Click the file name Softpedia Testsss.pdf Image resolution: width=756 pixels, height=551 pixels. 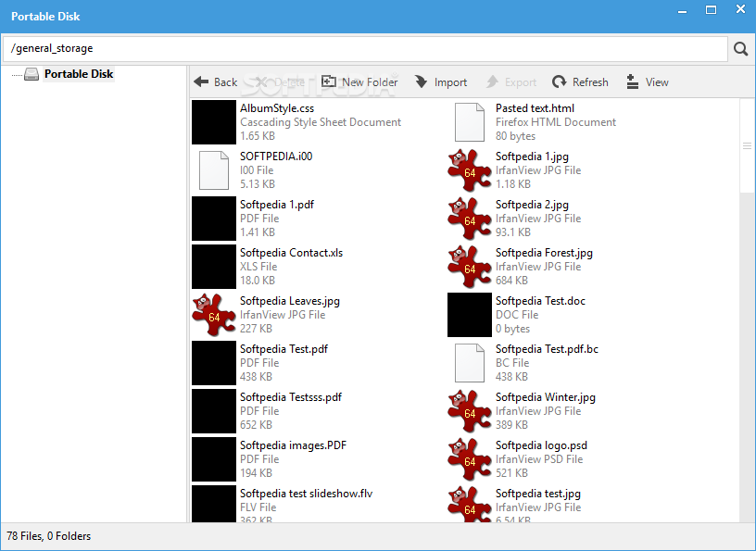[x=291, y=397]
